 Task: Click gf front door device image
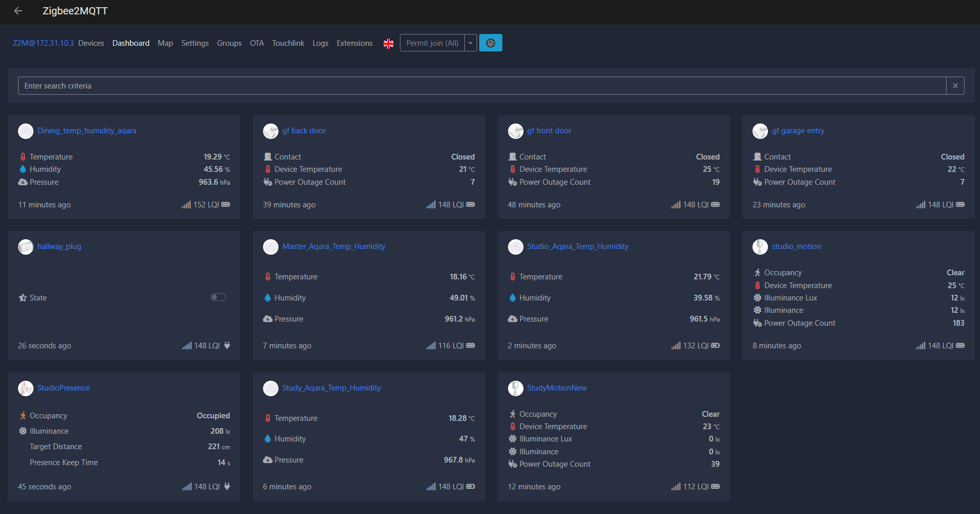pyautogui.click(x=516, y=131)
